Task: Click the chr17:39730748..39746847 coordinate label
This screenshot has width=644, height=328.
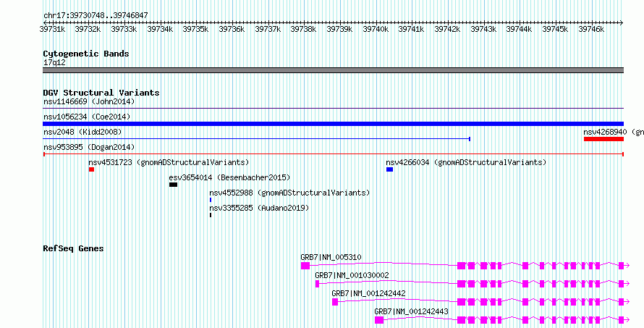Action: pyautogui.click(x=96, y=15)
